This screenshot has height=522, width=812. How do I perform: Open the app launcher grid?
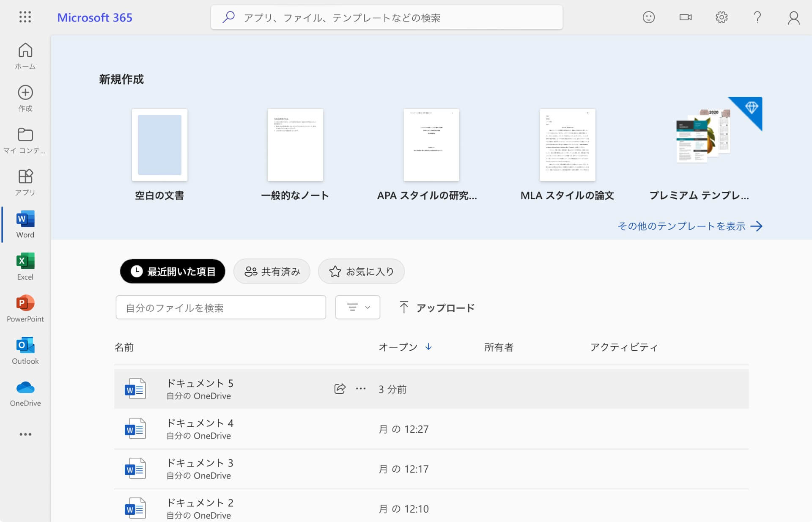click(25, 17)
